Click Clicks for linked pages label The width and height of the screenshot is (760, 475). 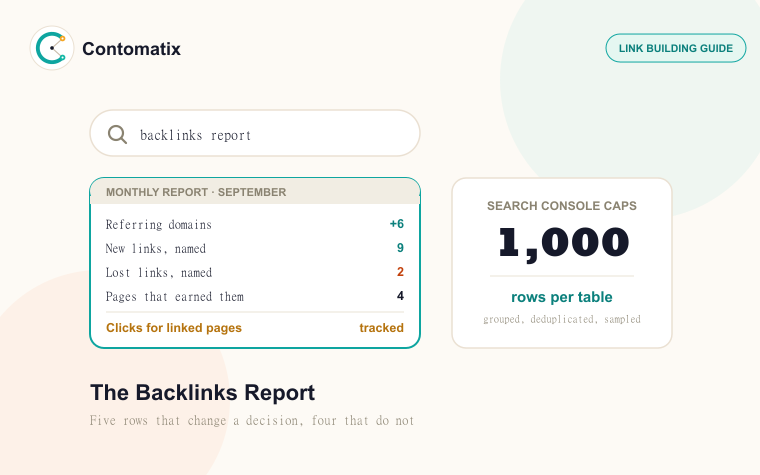[174, 328]
